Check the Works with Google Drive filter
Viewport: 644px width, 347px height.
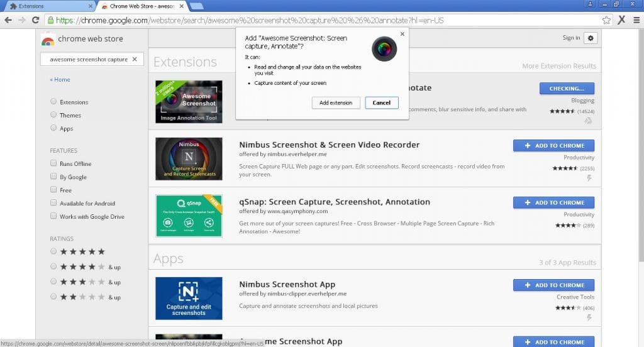(x=53, y=216)
